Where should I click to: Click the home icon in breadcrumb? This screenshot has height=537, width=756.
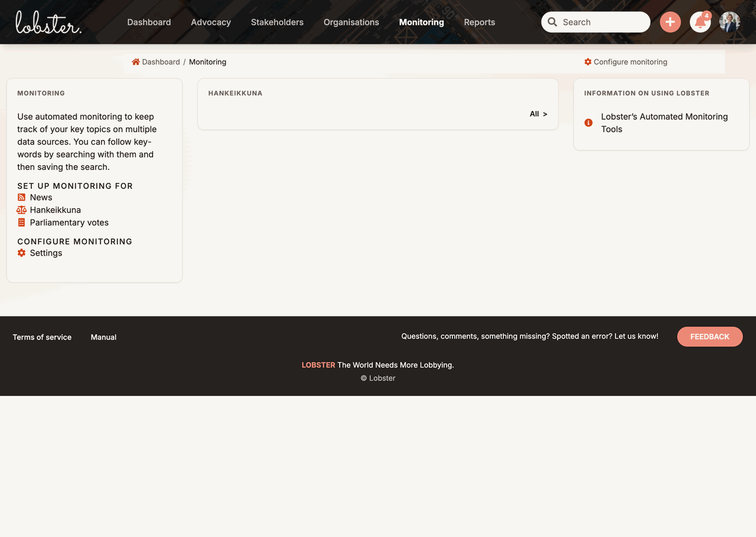coord(136,62)
